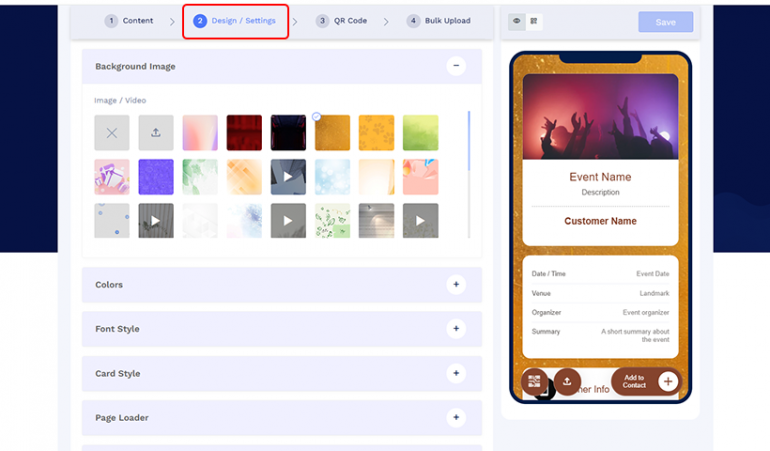
Task: Open the Bulk Upload step
Action: (x=441, y=21)
